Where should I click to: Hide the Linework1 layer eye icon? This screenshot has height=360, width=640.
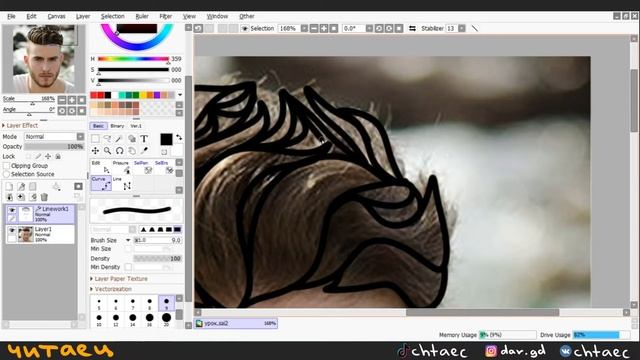tap(12, 210)
